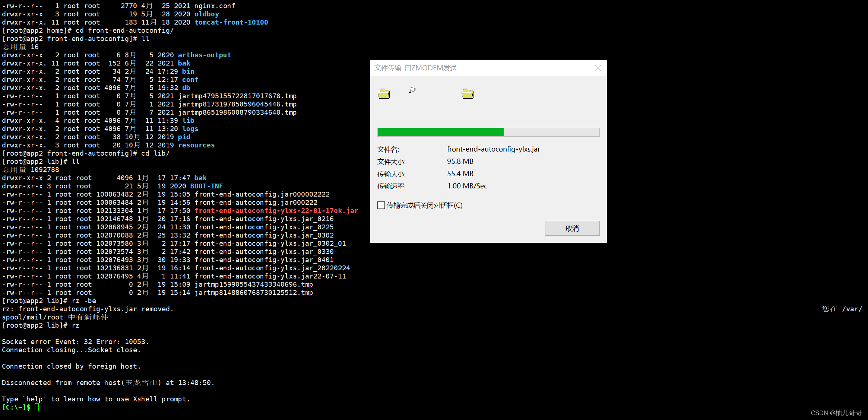The image size is (868, 420).
Task: Click the green transfer progress bar
Action: (488, 132)
